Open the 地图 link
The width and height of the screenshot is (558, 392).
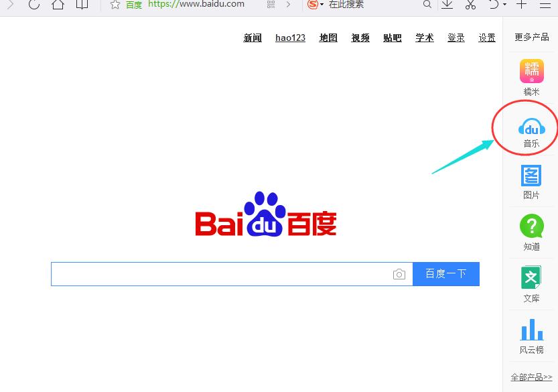pos(328,38)
